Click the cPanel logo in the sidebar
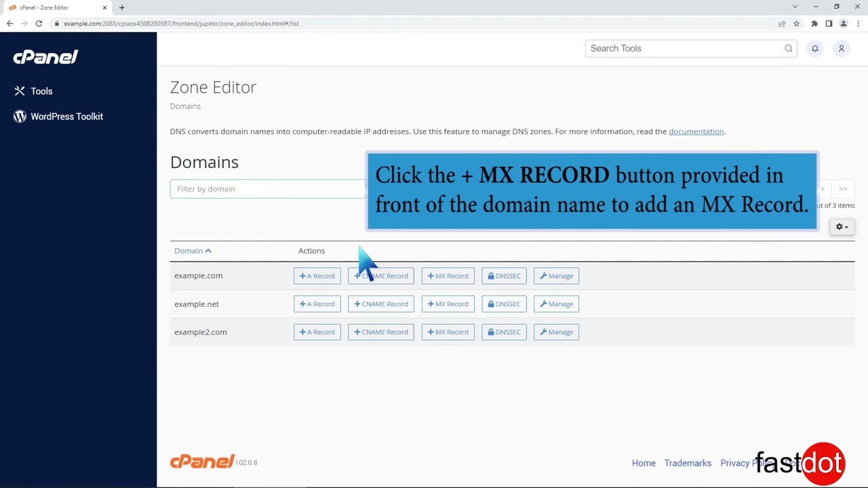This screenshot has height=488, width=868. tap(45, 57)
